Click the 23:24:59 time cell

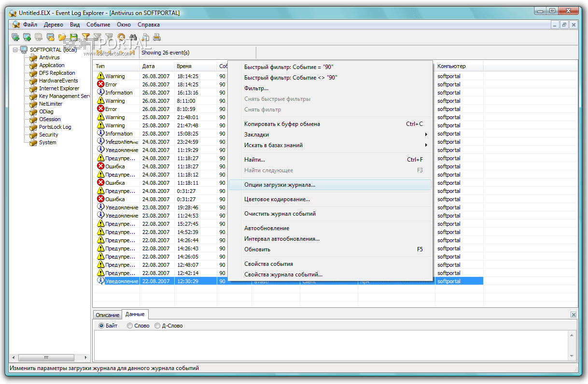click(x=196, y=142)
